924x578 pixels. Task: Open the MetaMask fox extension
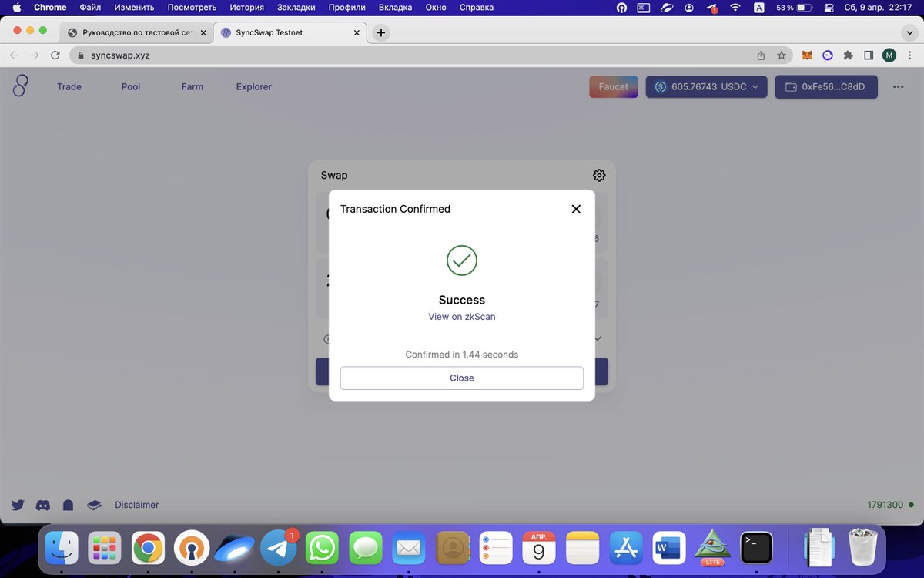tap(807, 55)
